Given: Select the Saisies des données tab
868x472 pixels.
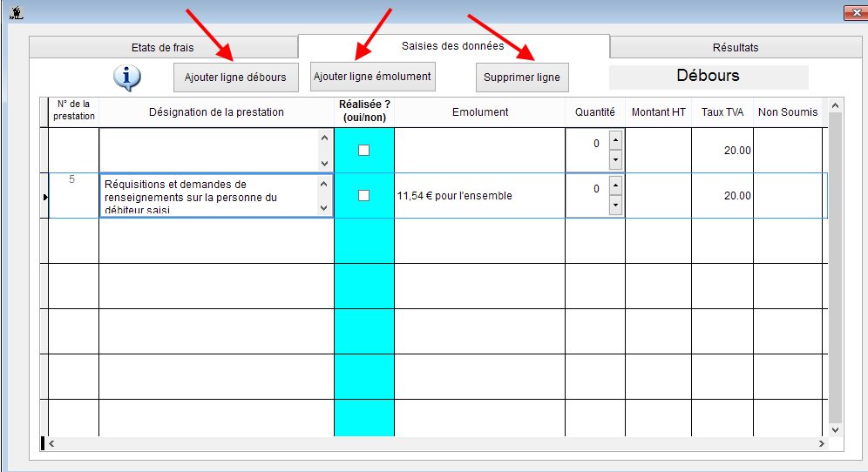Looking at the screenshot, I should [x=452, y=46].
